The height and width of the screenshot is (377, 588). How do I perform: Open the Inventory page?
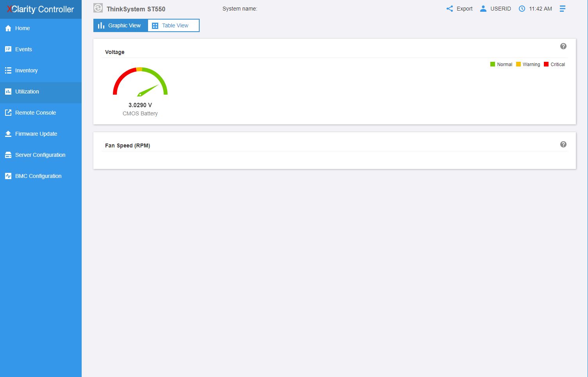coord(41,70)
